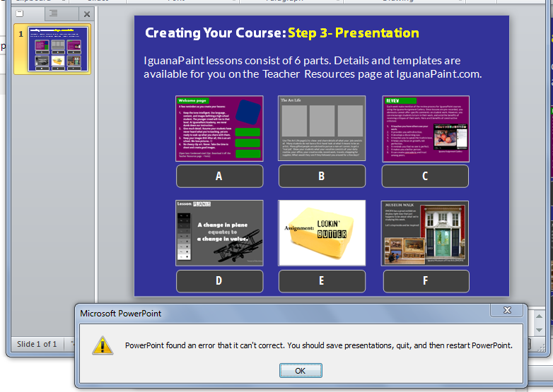Select the Museum Walk slide image
Screen dimensions: 553x392
[425, 233]
